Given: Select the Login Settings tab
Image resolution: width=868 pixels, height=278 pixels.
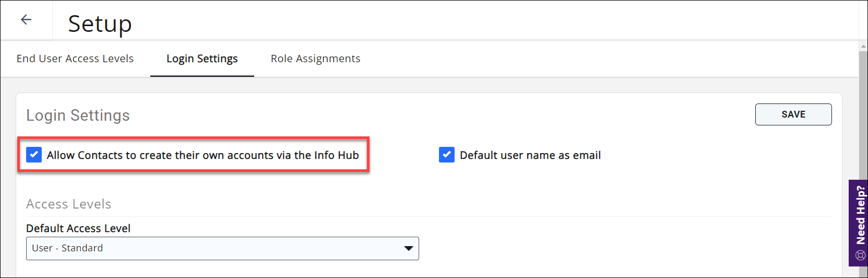Looking at the screenshot, I should click(202, 59).
